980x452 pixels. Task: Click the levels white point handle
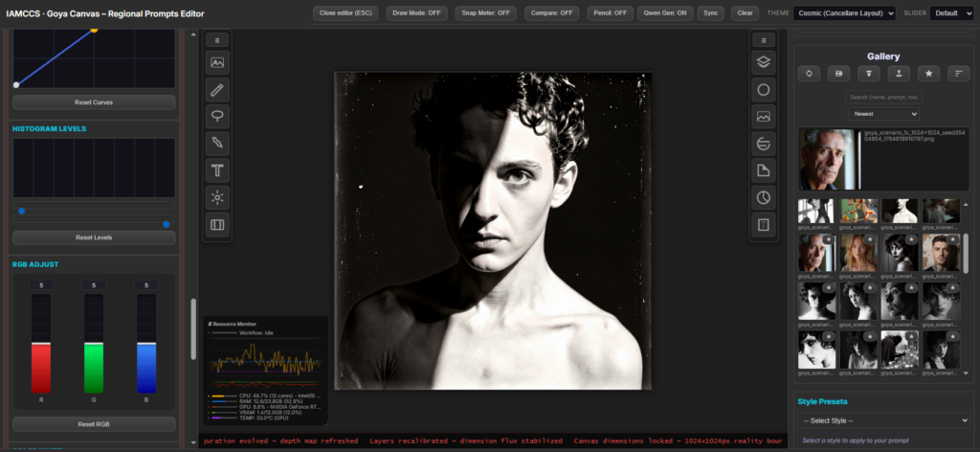167,224
